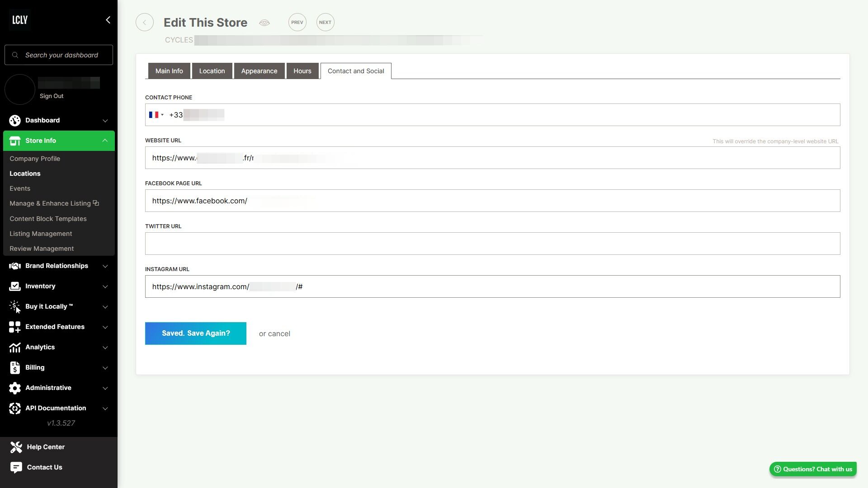The width and height of the screenshot is (868, 488).
Task: Switch to the Appearance tab
Action: click(259, 71)
